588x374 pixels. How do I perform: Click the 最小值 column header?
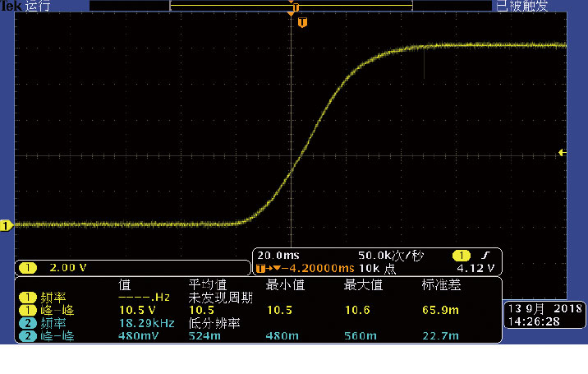[285, 285]
